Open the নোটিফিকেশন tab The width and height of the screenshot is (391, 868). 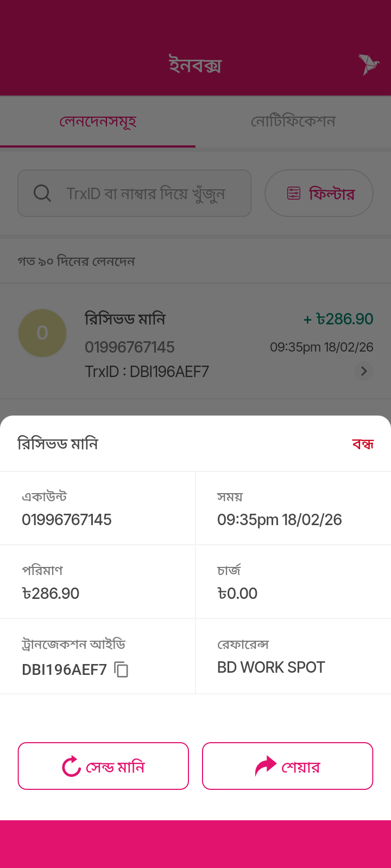pos(293,122)
